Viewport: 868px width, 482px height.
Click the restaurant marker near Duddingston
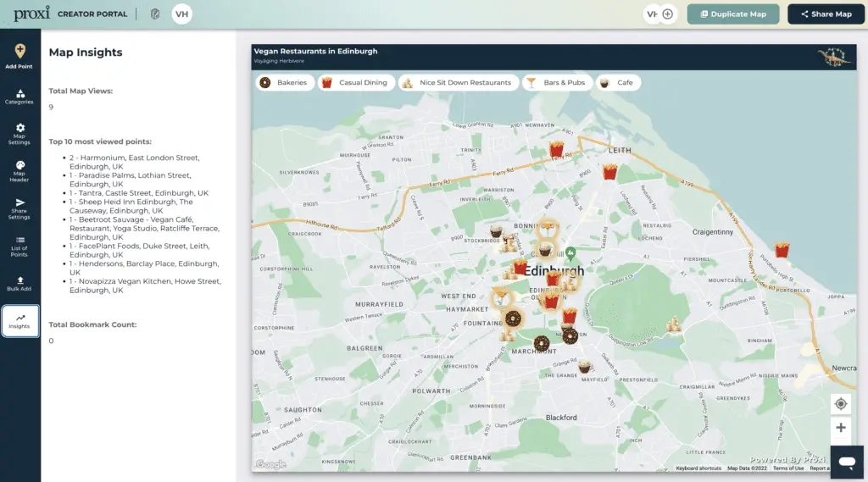click(673, 324)
